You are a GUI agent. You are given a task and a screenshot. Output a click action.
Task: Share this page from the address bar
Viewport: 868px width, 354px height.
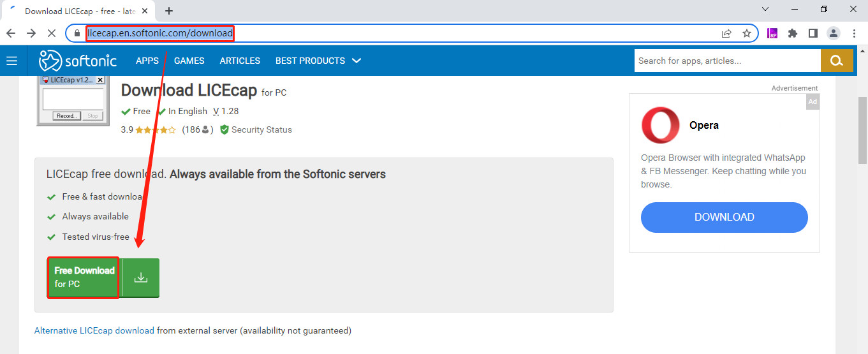click(x=726, y=33)
